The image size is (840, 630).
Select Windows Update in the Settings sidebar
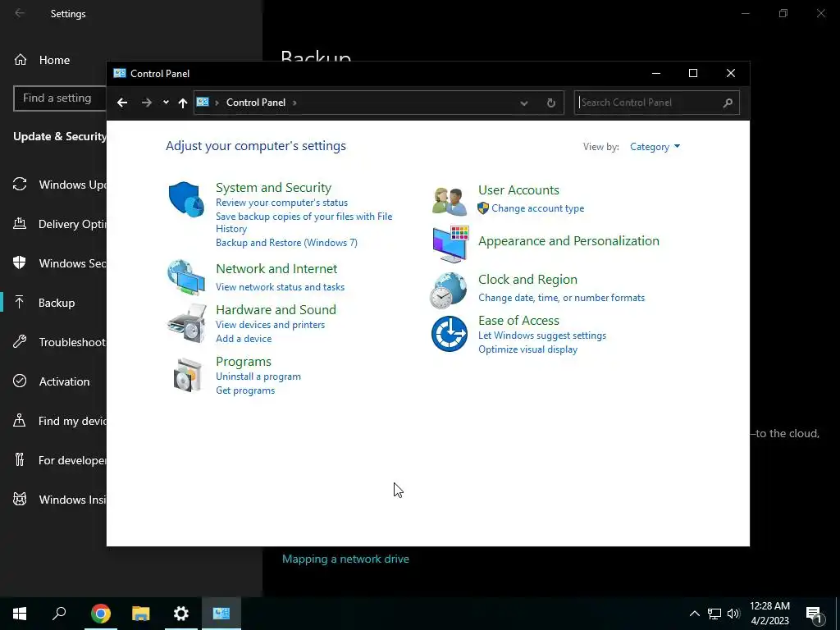coord(53,185)
